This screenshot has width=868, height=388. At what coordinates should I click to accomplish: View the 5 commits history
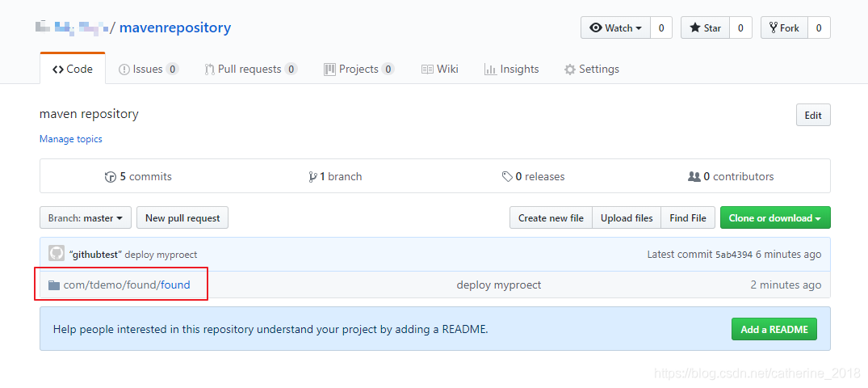[x=138, y=176]
